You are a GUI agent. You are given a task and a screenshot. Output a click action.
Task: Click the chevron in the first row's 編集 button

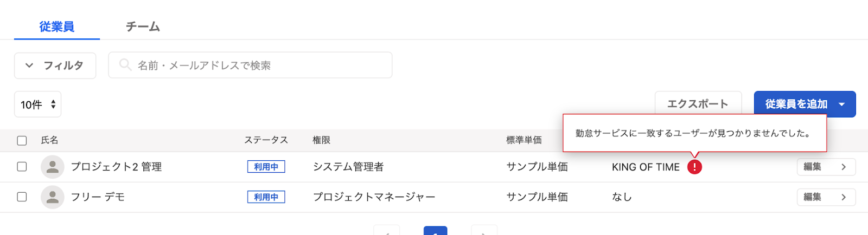pyautogui.click(x=844, y=167)
